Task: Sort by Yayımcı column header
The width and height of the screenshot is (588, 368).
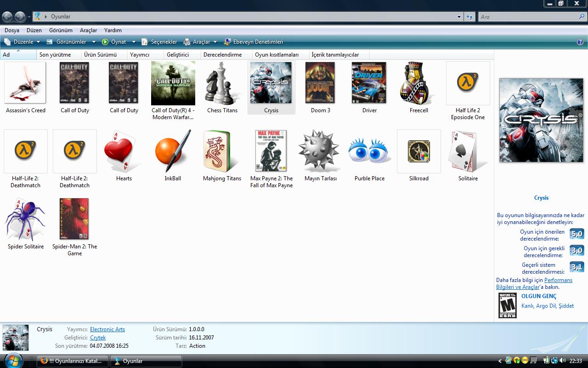Action: coord(145,55)
